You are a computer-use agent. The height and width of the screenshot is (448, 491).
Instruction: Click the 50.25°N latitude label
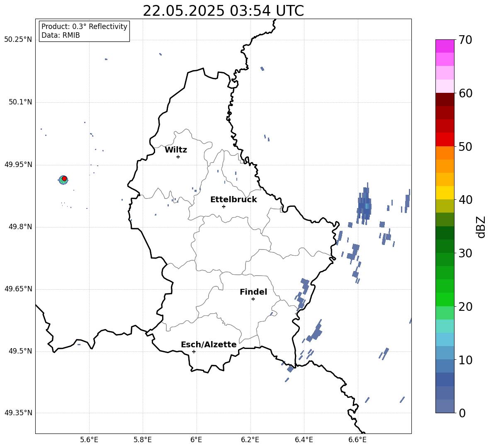(x=18, y=40)
